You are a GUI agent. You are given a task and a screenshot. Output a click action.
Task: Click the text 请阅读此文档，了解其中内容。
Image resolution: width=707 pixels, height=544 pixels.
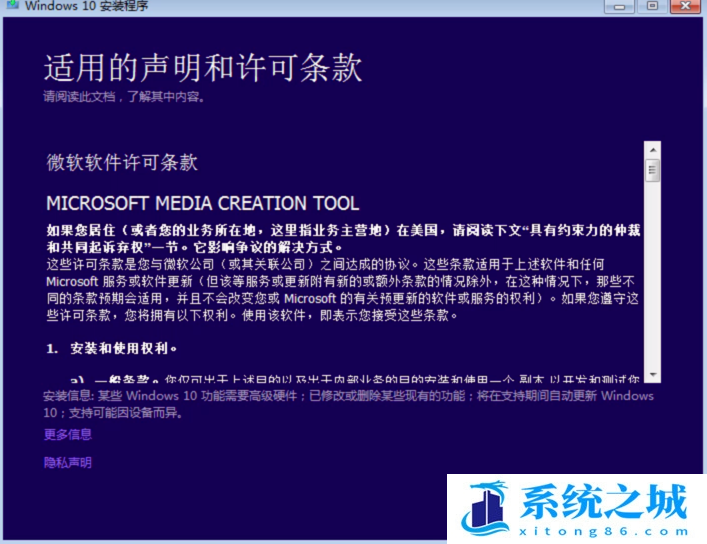tap(125, 97)
